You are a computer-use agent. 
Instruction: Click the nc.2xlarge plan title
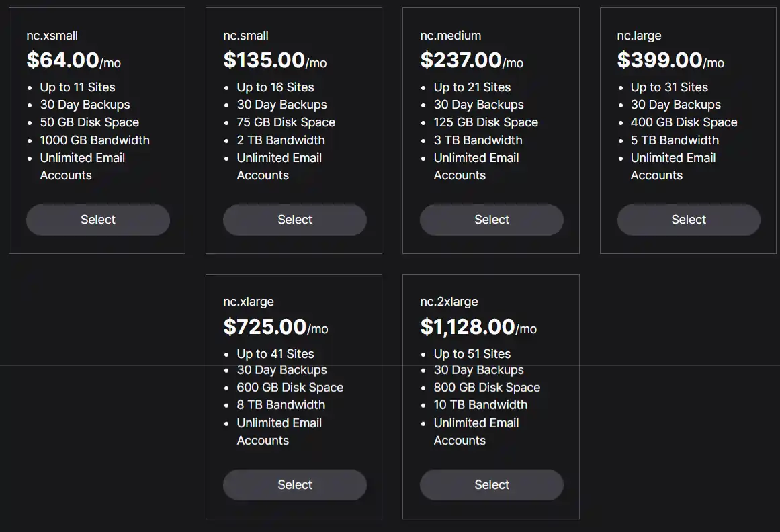click(x=449, y=301)
